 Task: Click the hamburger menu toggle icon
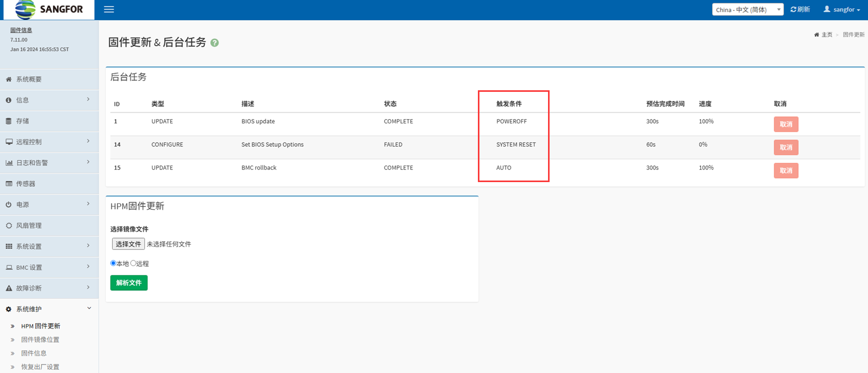click(x=109, y=9)
